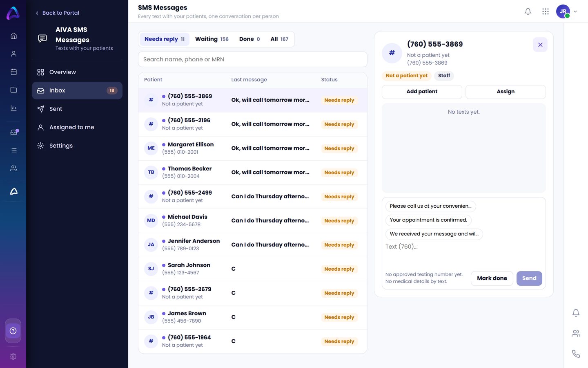Open the phone icon at right edge
588x368 pixels.
pyautogui.click(x=576, y=354)
